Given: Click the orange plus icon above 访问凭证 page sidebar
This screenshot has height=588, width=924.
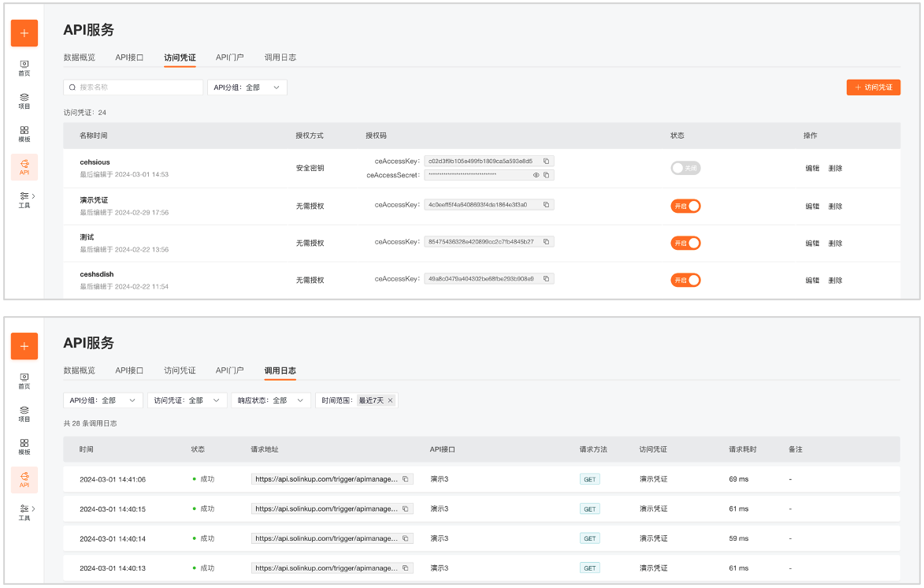Looking at the screenshot, I should click(x=24, y=33).
